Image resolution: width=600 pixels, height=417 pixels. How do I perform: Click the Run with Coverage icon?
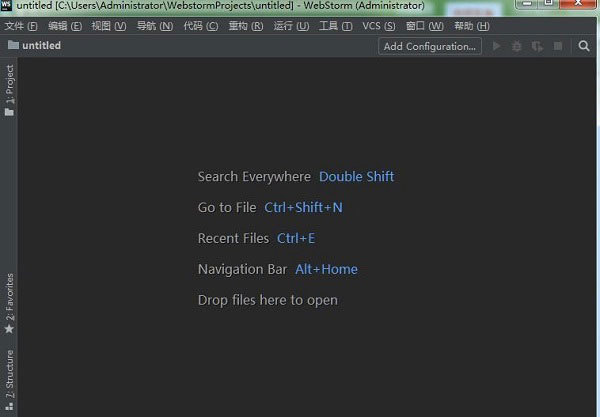537,46
